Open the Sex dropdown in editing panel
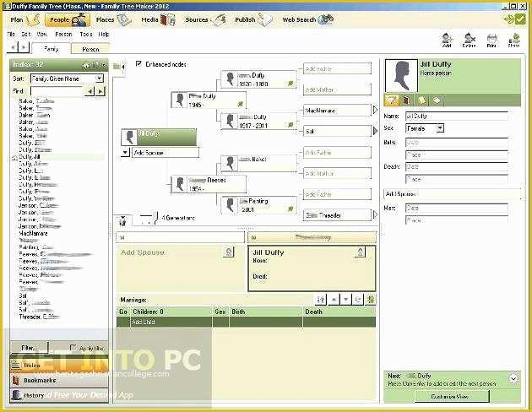The width and height of the screenshot is (532, 412). (440, 128)
